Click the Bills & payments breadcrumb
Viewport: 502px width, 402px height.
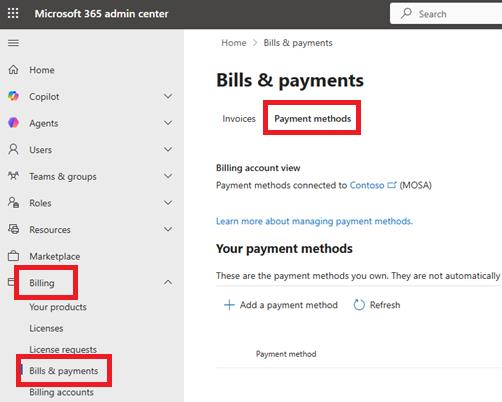coord(298,43)
